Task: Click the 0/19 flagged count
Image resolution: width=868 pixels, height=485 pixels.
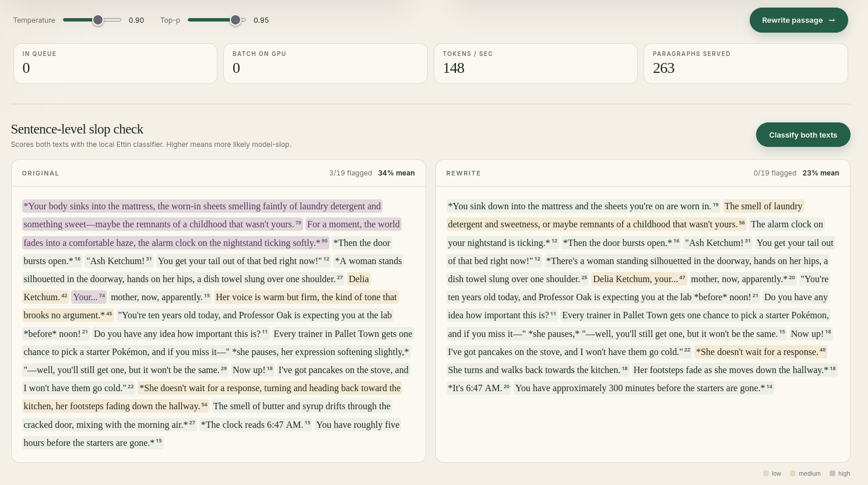Action: 775,173
